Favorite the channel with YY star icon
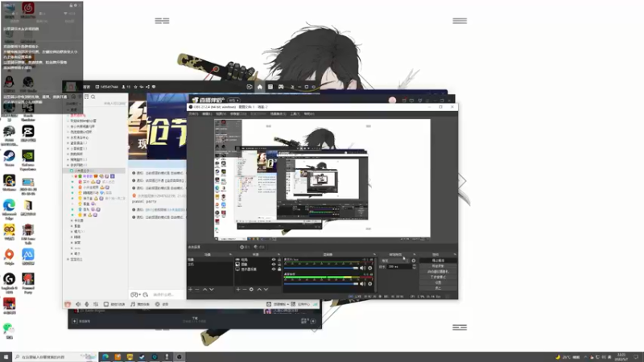The height and width of the screenshot is (362, 644). (x=135, y=87)
